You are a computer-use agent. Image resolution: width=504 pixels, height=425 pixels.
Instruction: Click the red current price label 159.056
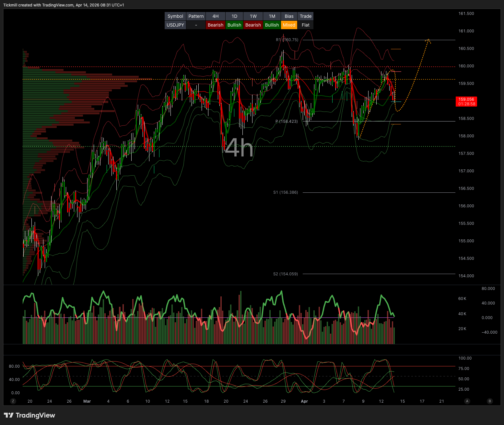click(x=466, y=102)
